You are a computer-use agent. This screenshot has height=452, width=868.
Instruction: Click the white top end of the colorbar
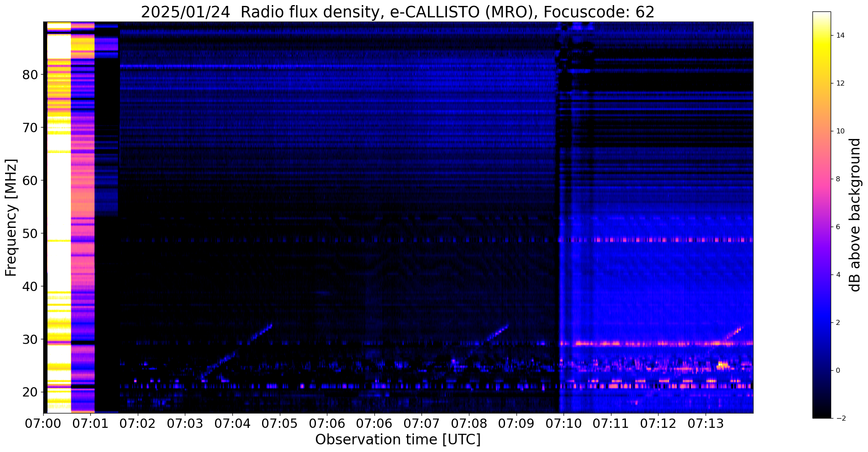pos(821,16)
